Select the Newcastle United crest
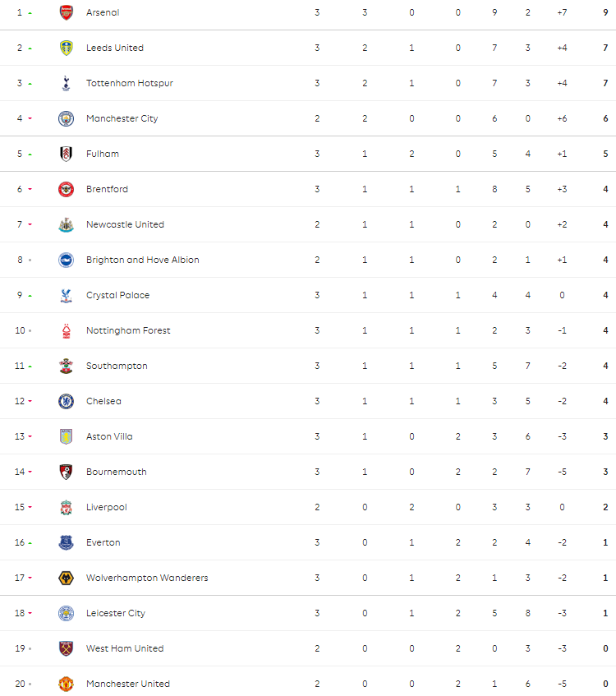 coord(67,224)
